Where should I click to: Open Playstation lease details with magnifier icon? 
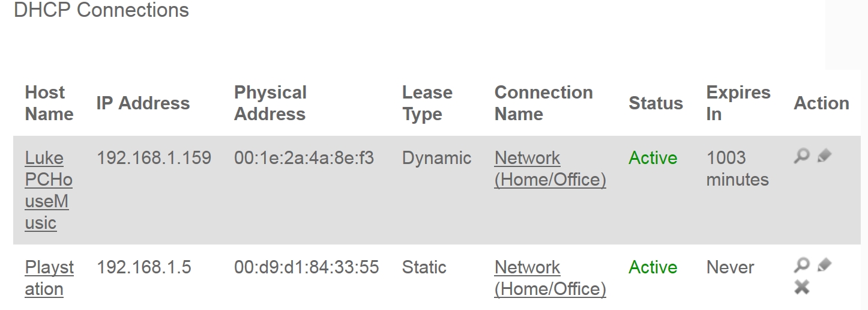pyautogui.click(x=801, y=266)
